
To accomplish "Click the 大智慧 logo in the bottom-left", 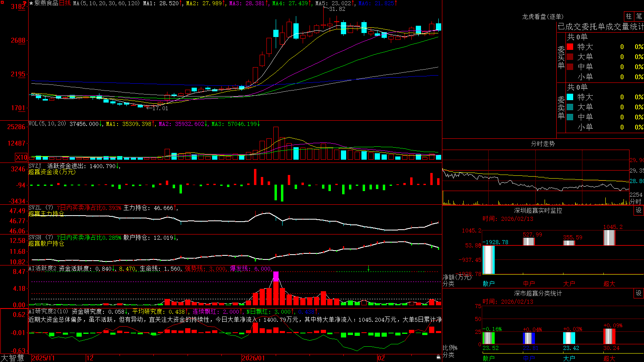I will click(12, 358).
